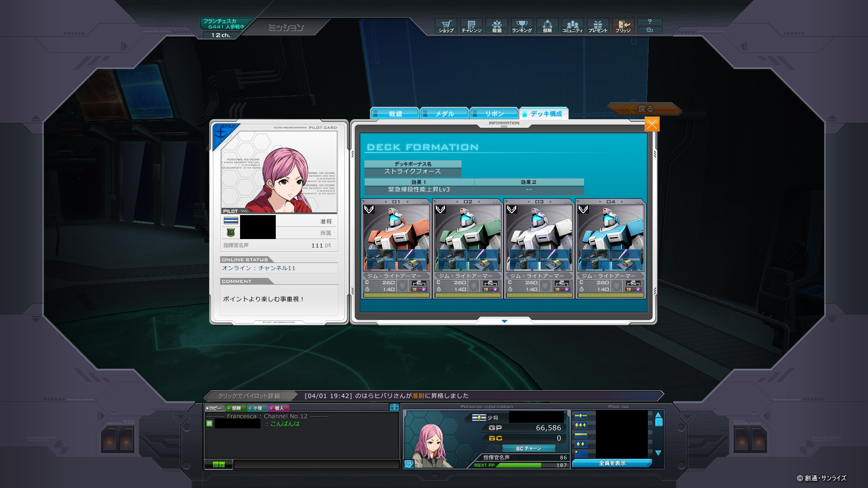Open the コミュニティ community icon
Image resolution: width=868 pixels, height=488 pixels.
(x=573, y=26)
